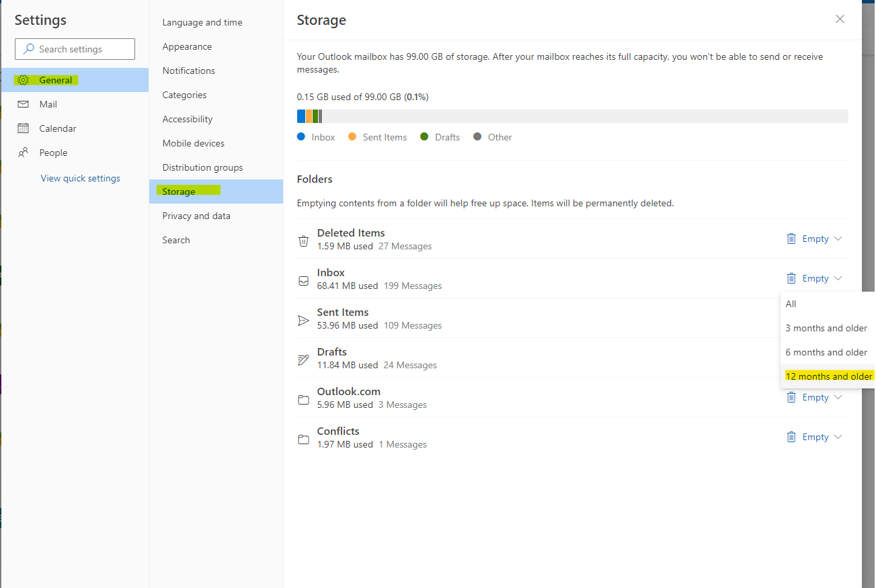
Task: Click the Conflicts folder icon
Action: [304, 439]
